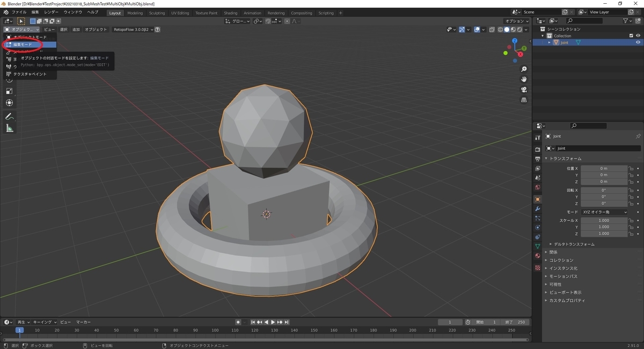Switch perspective/orthographic grid icon
This screenshot has height=349, width=644.
524,100
